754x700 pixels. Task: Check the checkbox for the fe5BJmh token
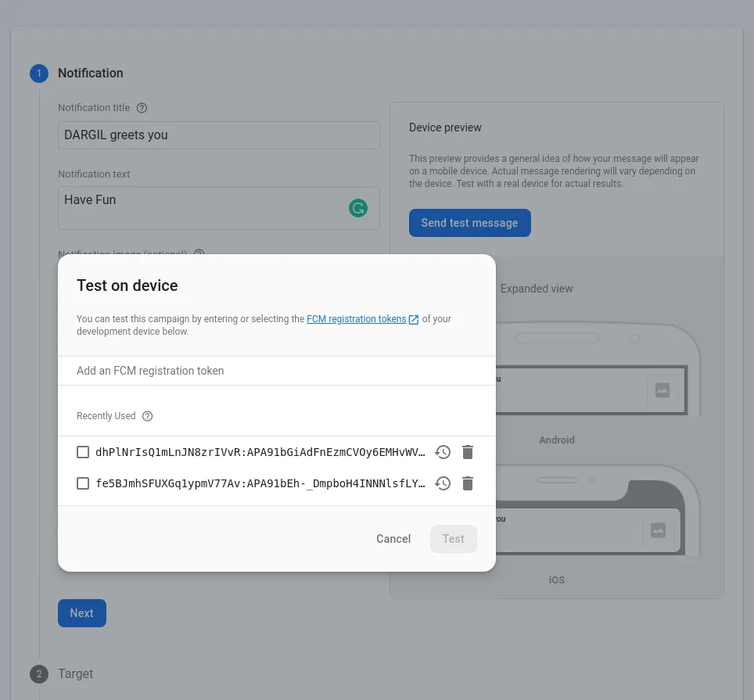coord(83,483)
